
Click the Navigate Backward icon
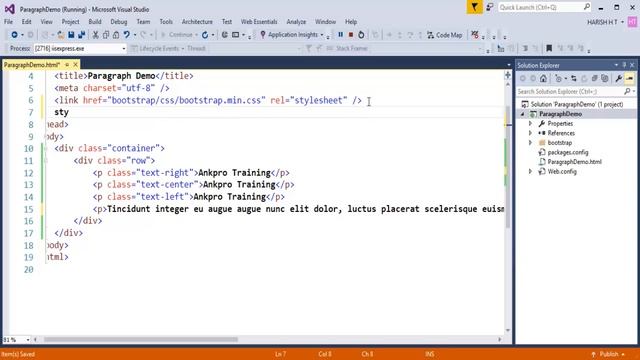pyautogui.click(x=14, y=35)
